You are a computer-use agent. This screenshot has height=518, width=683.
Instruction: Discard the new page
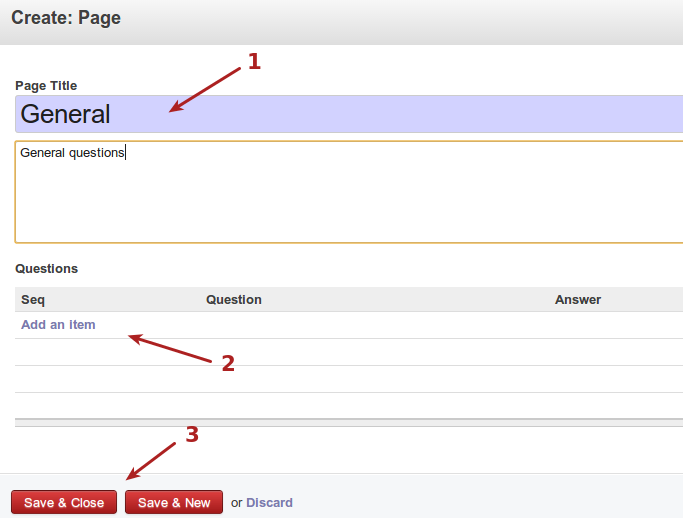269,503
